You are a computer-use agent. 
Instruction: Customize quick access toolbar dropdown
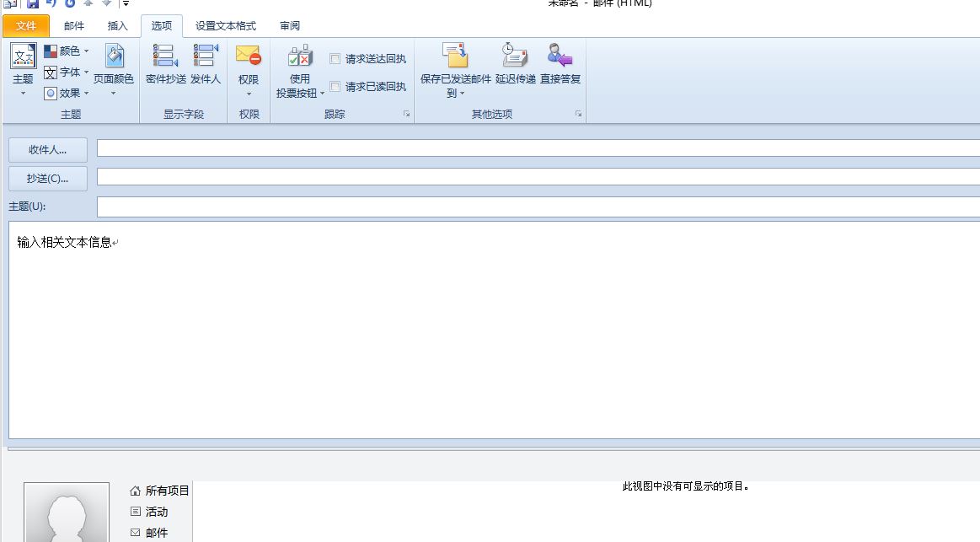click(126, 4)
